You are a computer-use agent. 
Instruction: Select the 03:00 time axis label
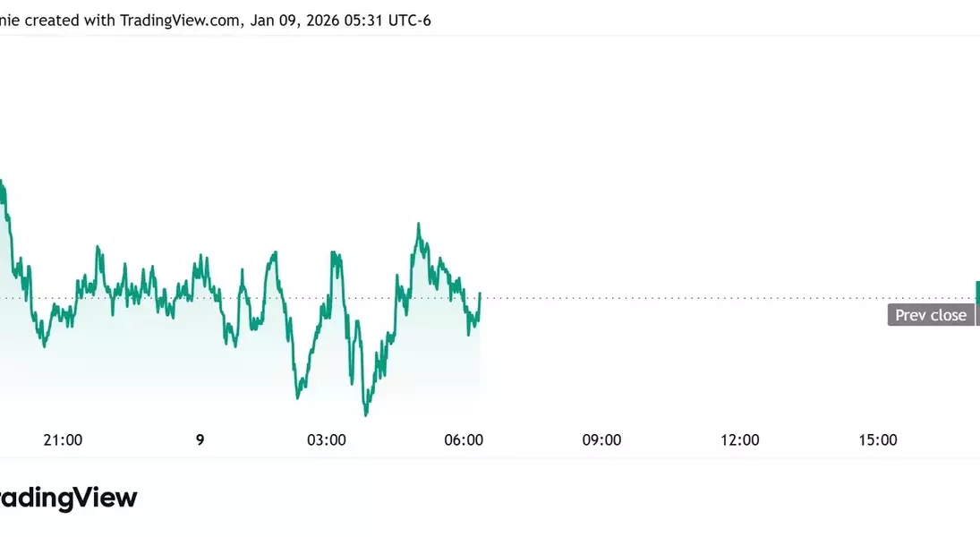[x=327, y=439]
